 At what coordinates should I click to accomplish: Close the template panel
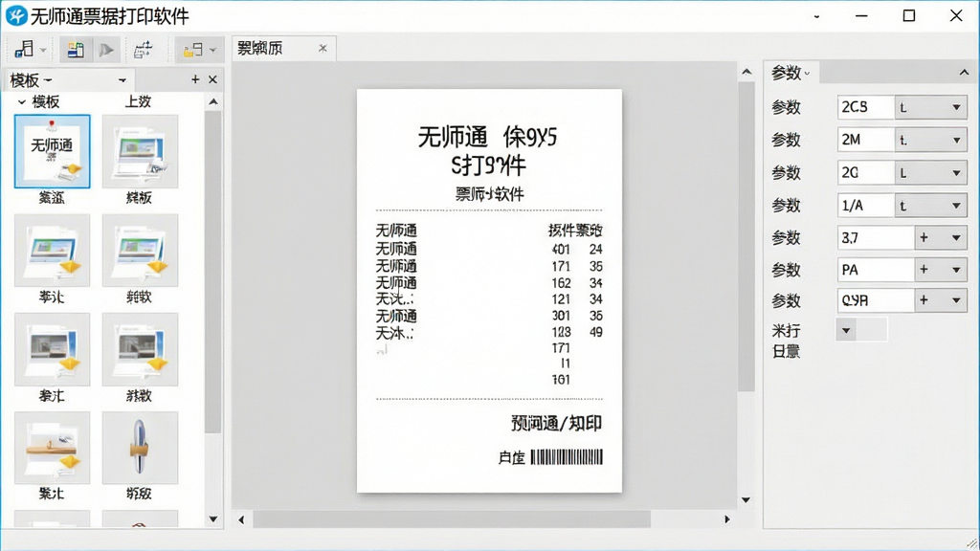(x=212, y=79)
